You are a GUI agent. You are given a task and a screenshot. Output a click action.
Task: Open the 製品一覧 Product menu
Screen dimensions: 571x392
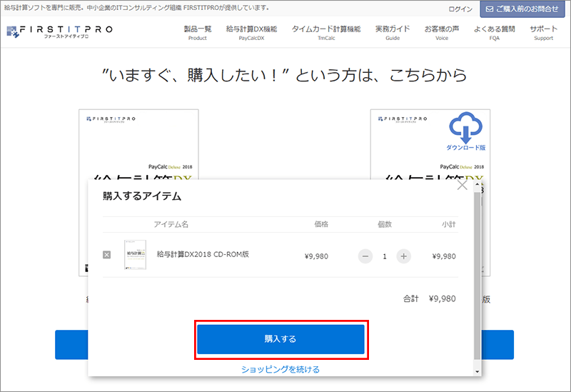(x=198, y=32)
